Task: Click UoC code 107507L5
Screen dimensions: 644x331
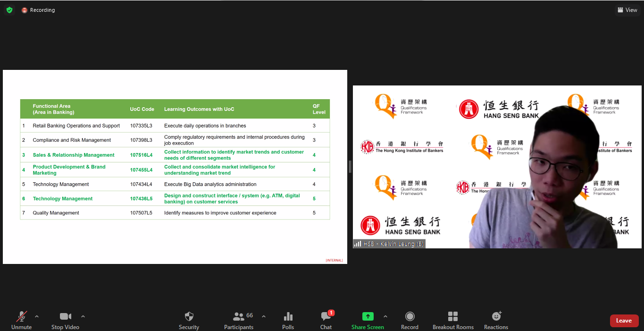Action: [x=141, y=213]
